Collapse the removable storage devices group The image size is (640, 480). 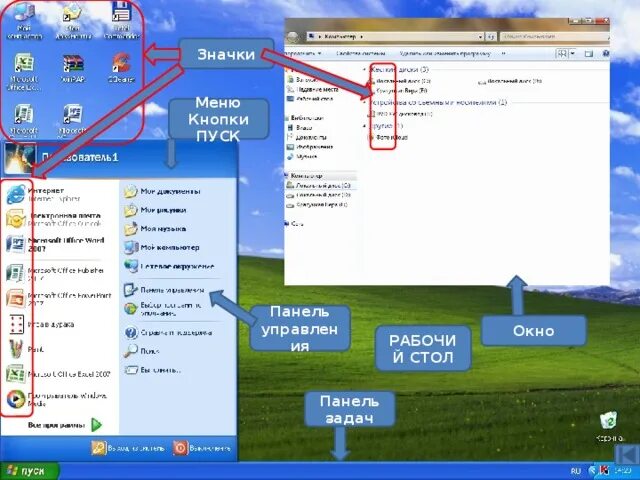click(365, 103)
